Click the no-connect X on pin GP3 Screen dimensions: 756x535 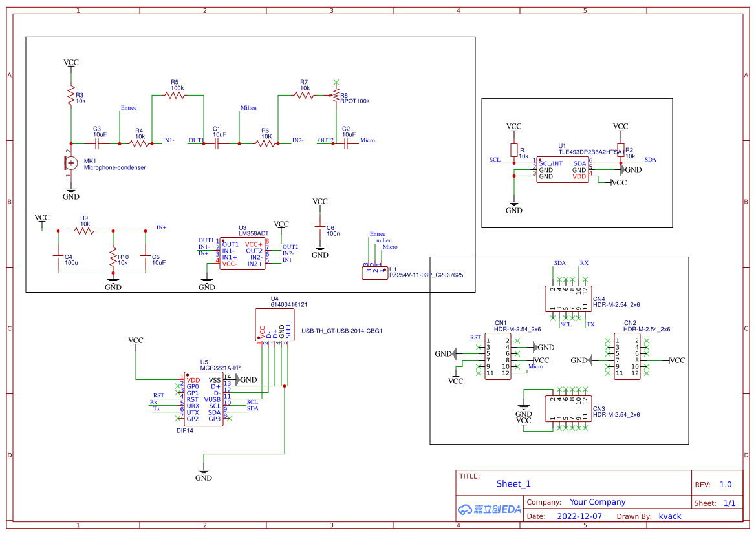[x=229, y=418]
